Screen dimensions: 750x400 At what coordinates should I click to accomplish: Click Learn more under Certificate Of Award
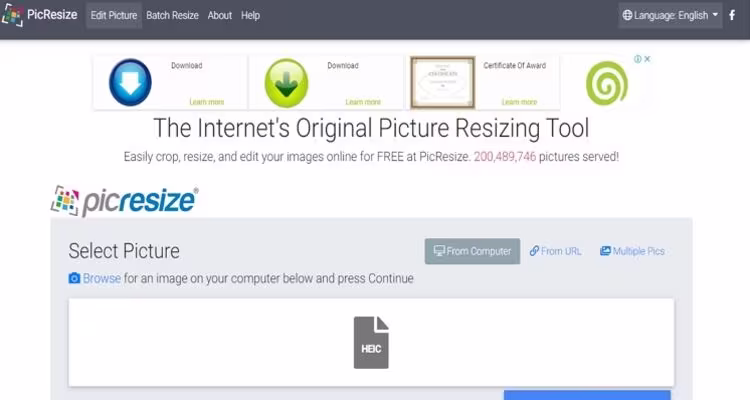519,102
